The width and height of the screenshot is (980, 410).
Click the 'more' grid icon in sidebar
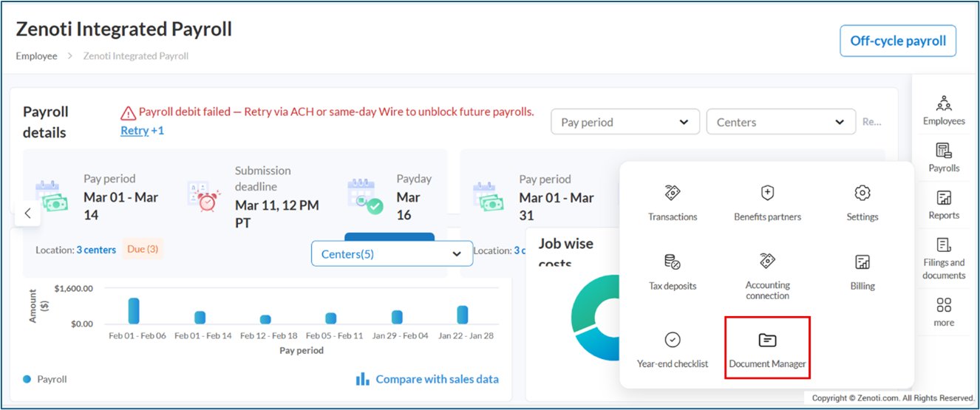coord(944,305)
